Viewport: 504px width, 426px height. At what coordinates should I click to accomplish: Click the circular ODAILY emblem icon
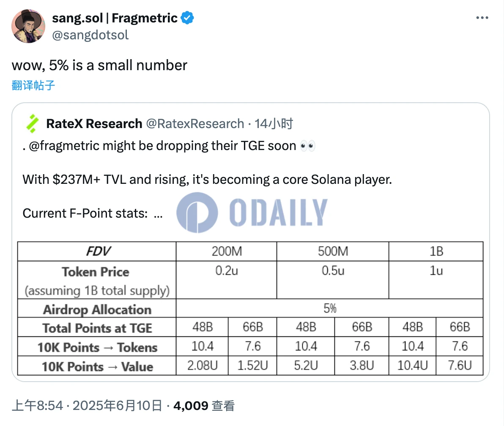pyautogui.click(x=197, y=213)
